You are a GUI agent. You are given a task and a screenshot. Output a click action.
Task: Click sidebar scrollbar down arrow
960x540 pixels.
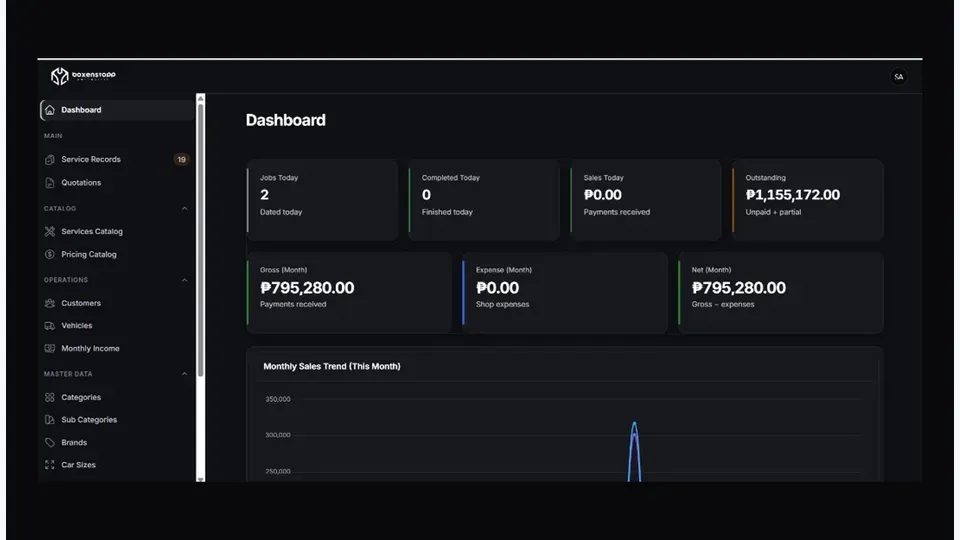pyautogui.click(x=200, y=479)
